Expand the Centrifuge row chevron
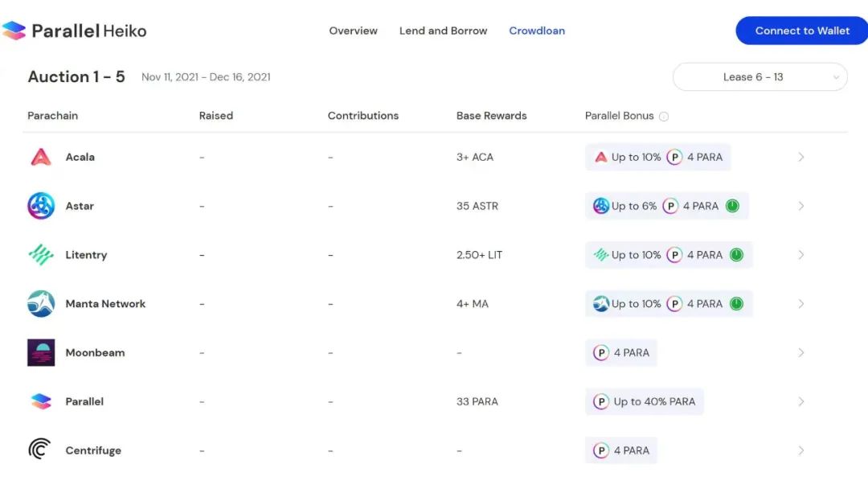 [801, 450]
